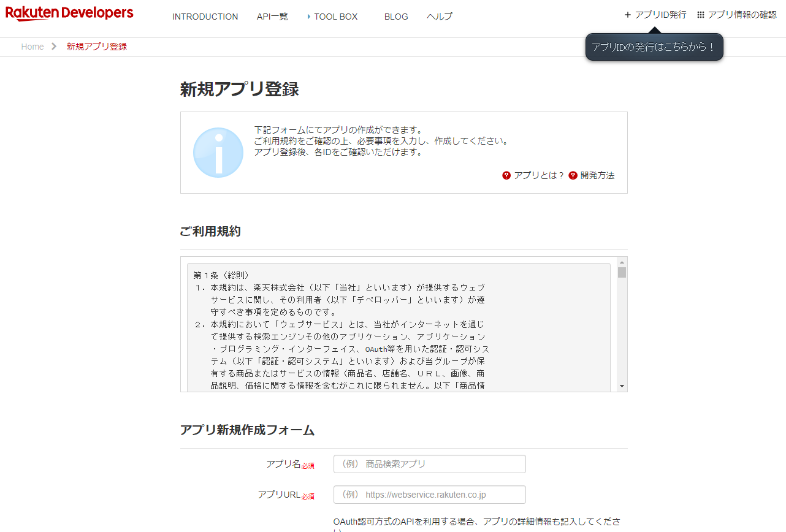Screen dimensions: 786x532
Task: Click the 下記フォームにてアプリの作成ができます text
Action: [x=338, y=130]
